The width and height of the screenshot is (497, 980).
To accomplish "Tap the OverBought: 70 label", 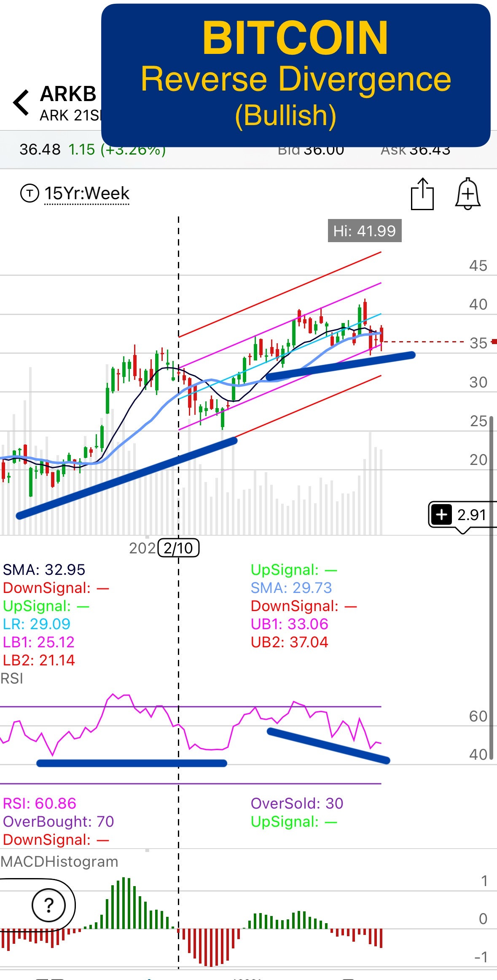I will click(x=59, y=822).
